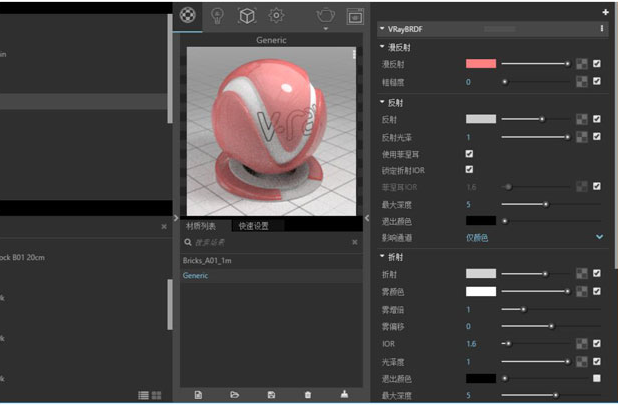Click the teapot render icon
This screenshot has height=405, width=618.
pos(326,16)
